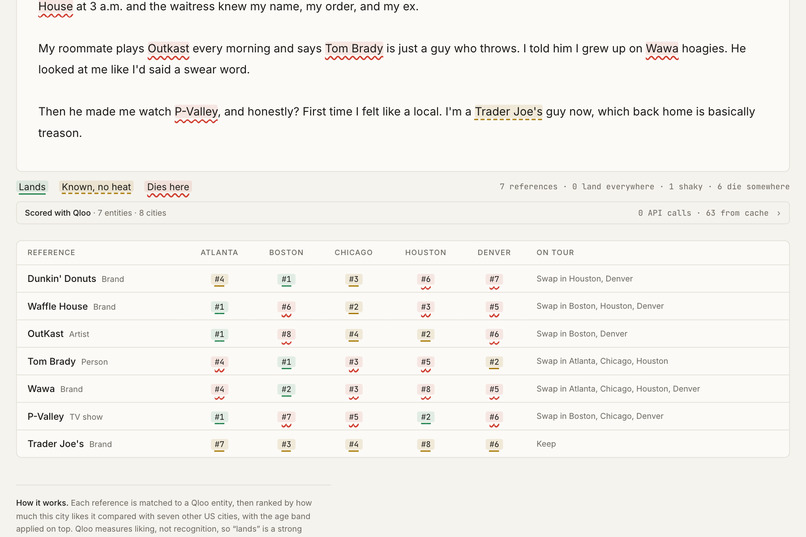Viewport: 806px width, 537px height.
Task: Click "63 from cache" in the Qloo bar
Action: [737, 213]
